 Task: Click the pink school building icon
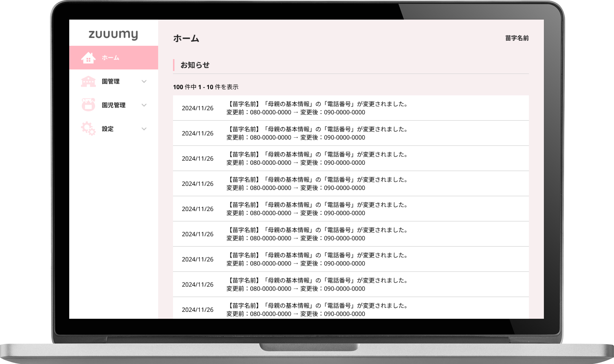[89, 81]
